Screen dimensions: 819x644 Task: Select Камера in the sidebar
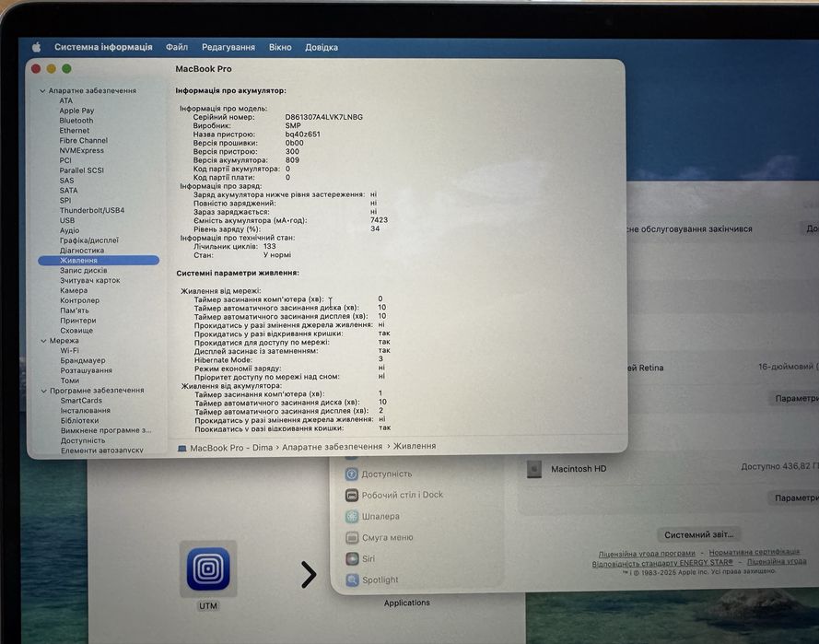click(74, 290)
